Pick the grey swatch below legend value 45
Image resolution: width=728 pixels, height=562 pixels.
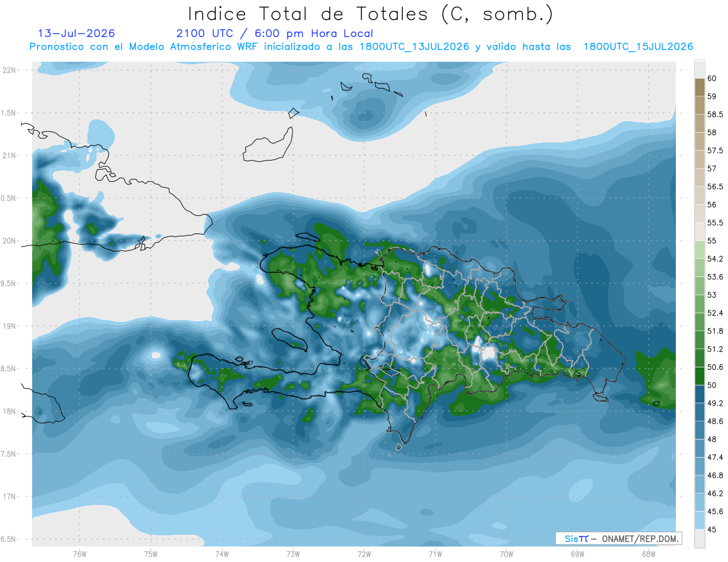[699, 538]
